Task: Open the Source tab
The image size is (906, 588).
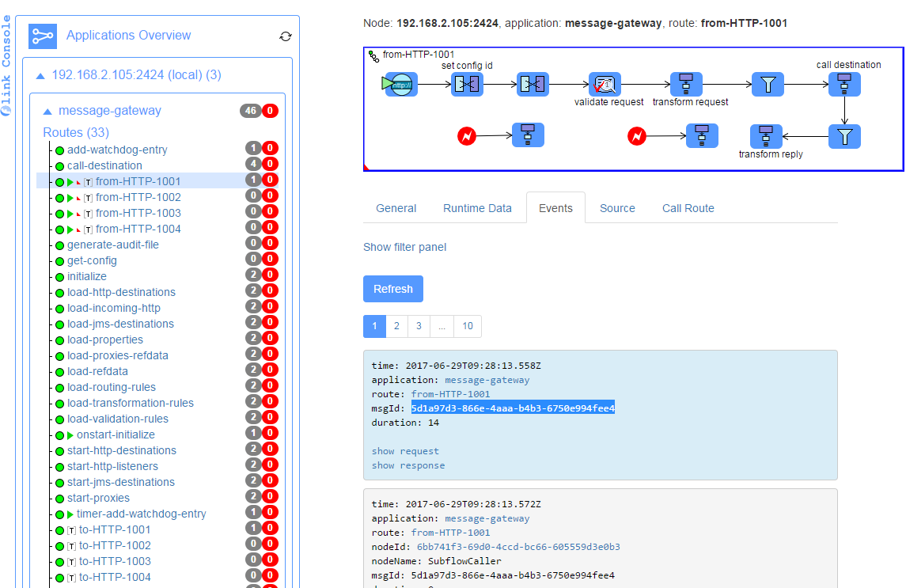Action: [617, 208]
